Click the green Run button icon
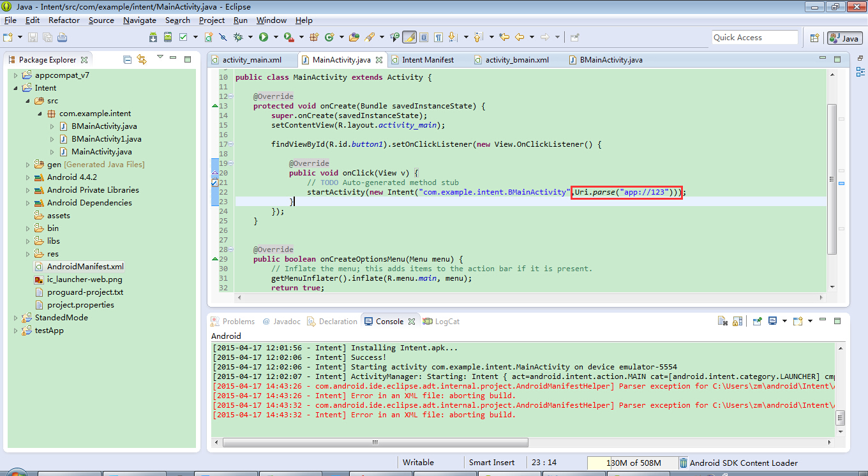 [264, 37]
